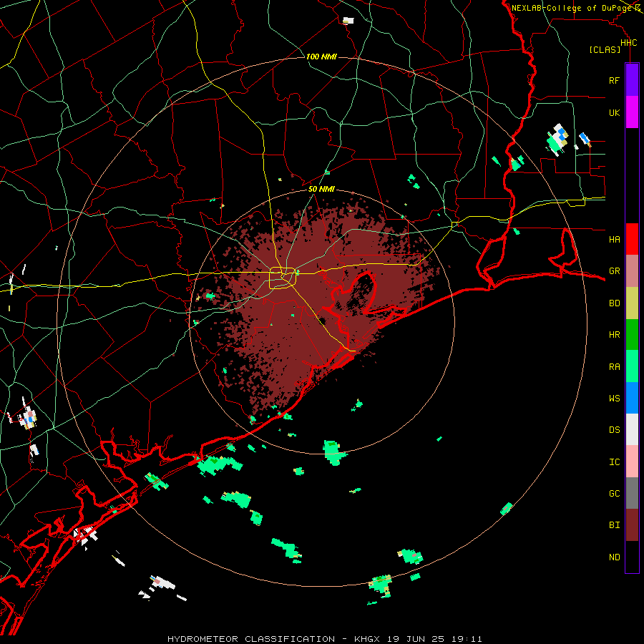
Task: Click the HA legend label
Action: click(614, 239)
